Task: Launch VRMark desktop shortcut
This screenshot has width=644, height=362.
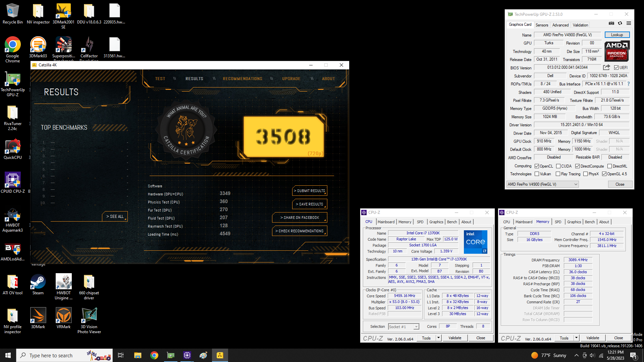Action: point(63,318)
